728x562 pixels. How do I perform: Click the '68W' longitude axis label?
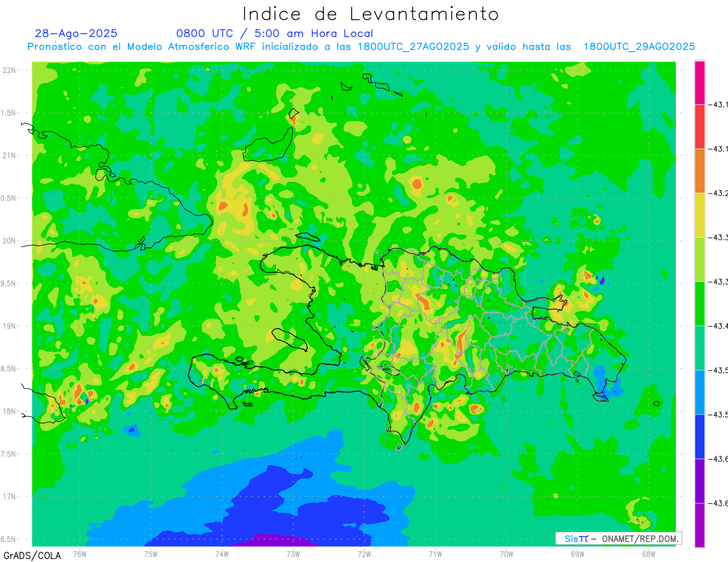coord(648,554)
